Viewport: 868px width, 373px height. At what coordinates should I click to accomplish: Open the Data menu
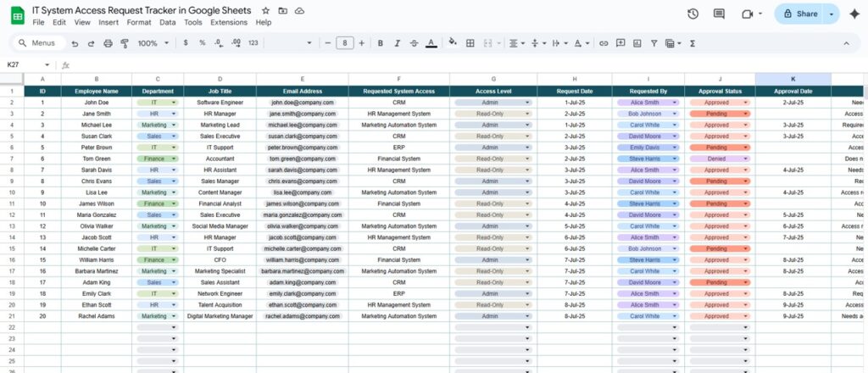coord(168,23)
